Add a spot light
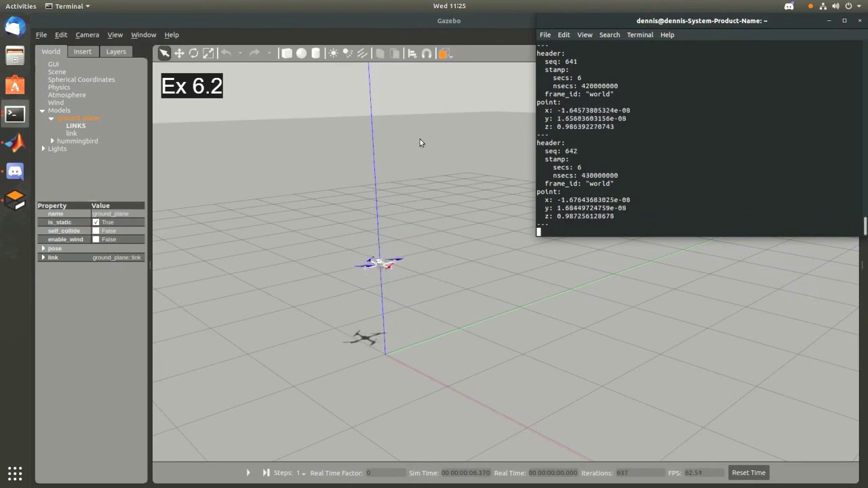 348,54
